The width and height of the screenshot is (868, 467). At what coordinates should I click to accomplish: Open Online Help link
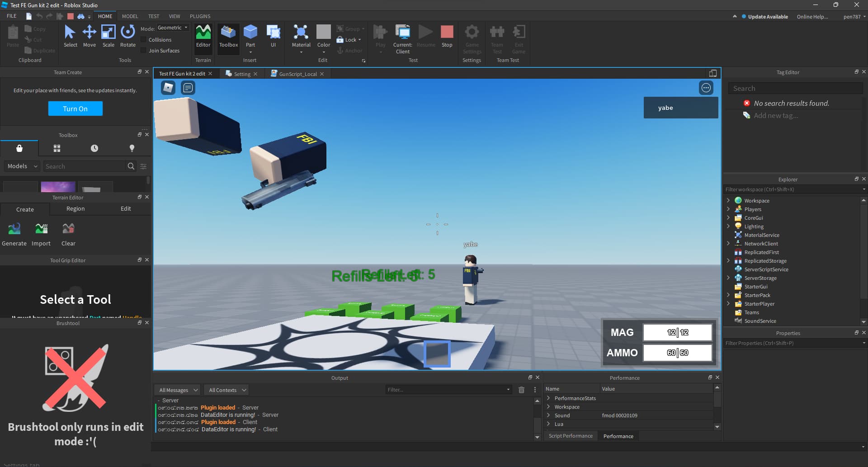click(812, 17)
